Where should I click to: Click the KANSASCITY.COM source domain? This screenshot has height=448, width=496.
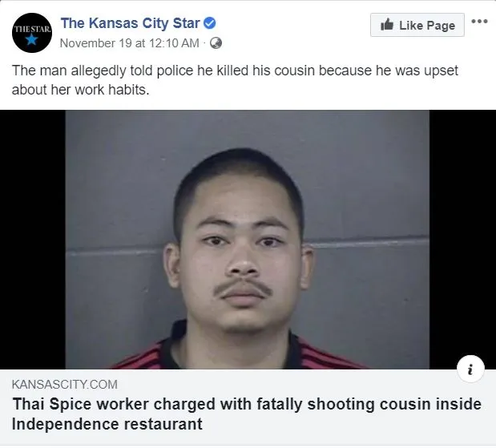[65, 385]
